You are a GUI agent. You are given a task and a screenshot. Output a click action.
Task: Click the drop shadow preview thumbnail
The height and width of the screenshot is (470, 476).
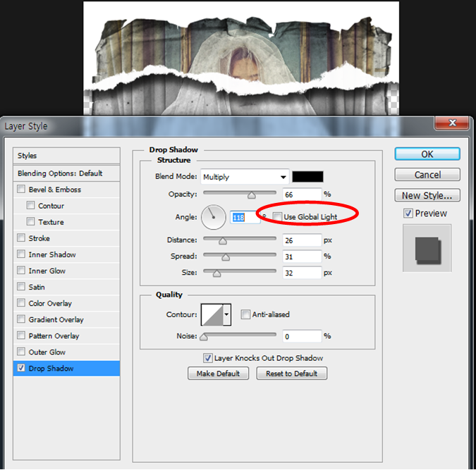click(x=427, y=248)
